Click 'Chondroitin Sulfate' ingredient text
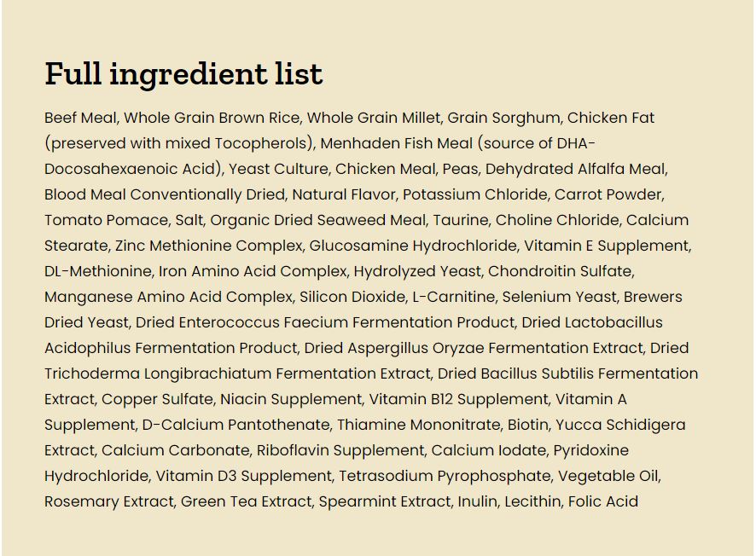Viewport: 756px width, 556px height. coord(561,271)
